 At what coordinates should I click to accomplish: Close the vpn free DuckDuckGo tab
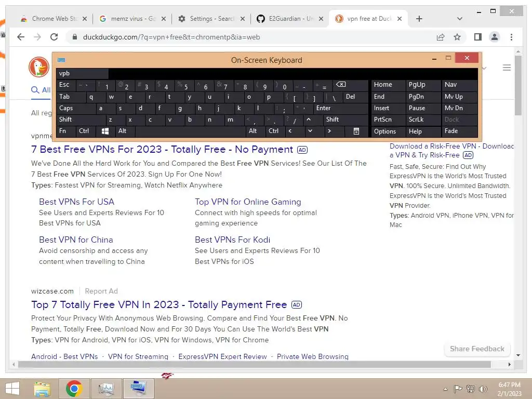[400, 19]
